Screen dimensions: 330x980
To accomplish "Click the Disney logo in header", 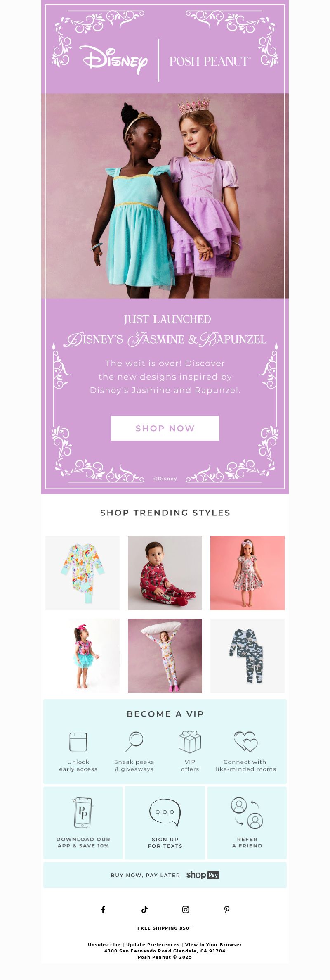I will [113, 60].
